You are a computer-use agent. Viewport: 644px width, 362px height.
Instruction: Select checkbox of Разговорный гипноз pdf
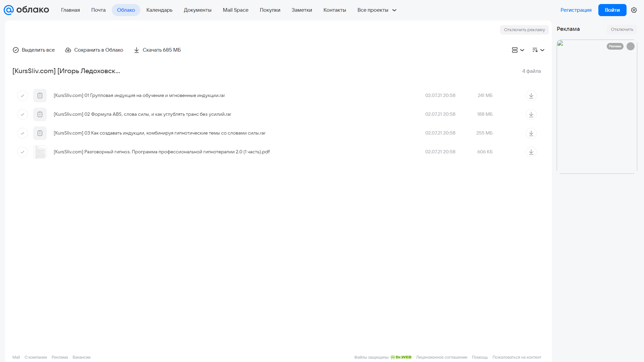coord(22,152)
